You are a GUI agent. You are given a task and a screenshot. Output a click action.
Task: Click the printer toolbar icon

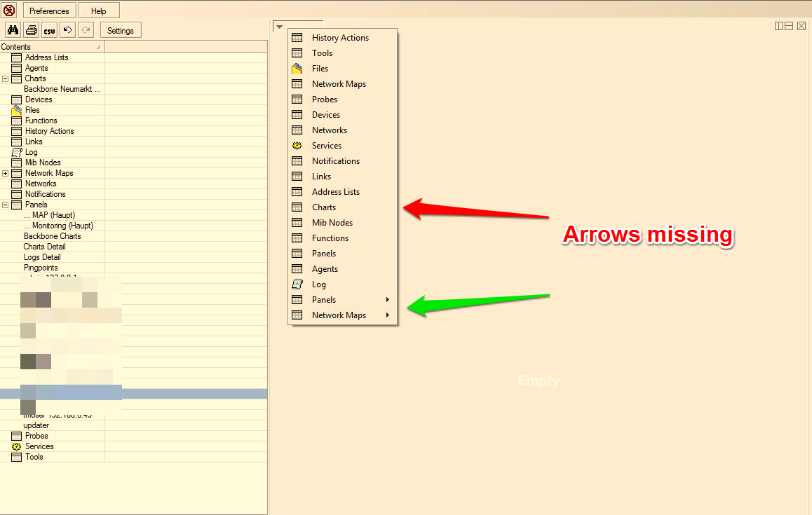click(31, 31)
